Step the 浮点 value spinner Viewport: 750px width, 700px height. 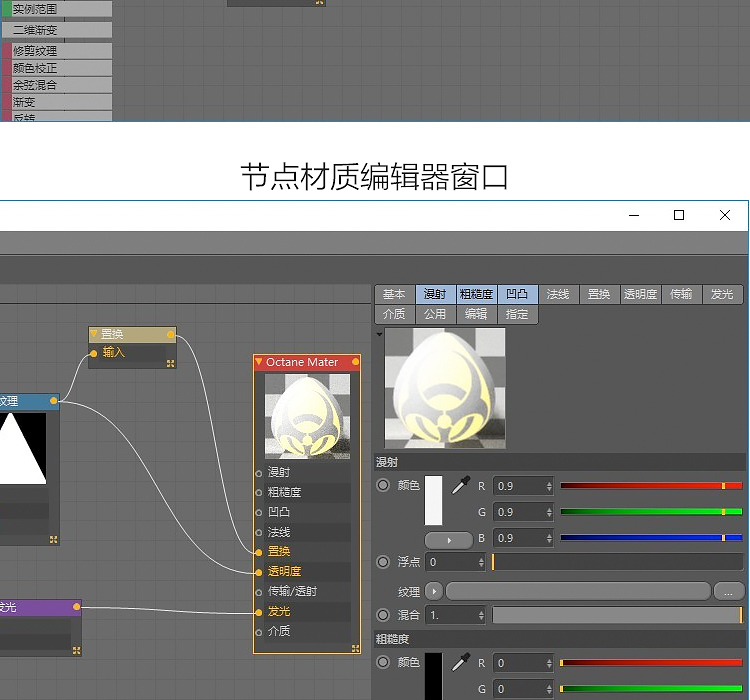click(x=481, y=562)
